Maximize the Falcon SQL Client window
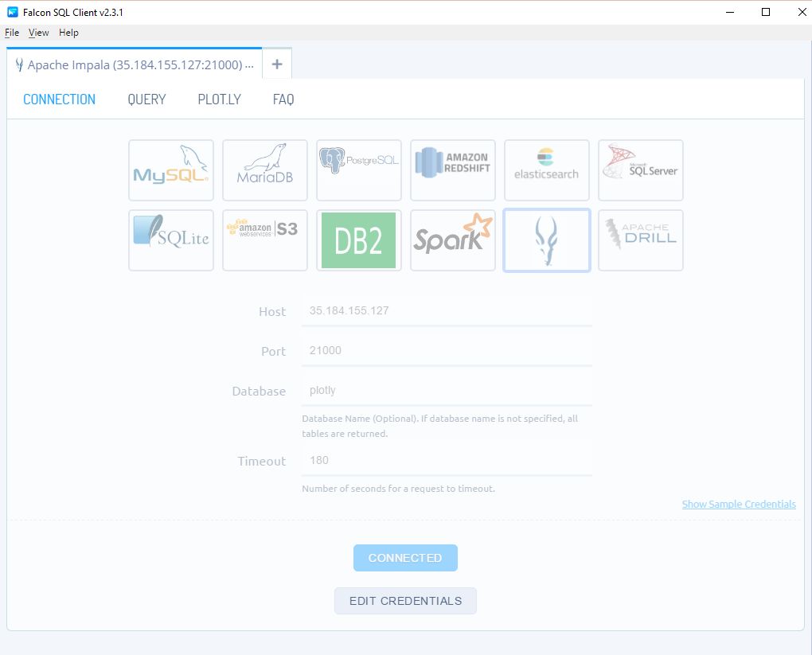 click(x=766, y=12)
